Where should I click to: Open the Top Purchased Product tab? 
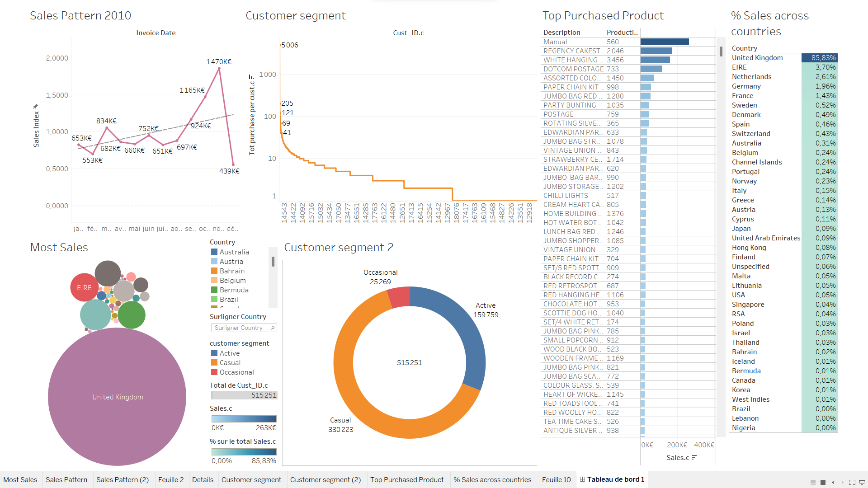(x=406, y=479)
